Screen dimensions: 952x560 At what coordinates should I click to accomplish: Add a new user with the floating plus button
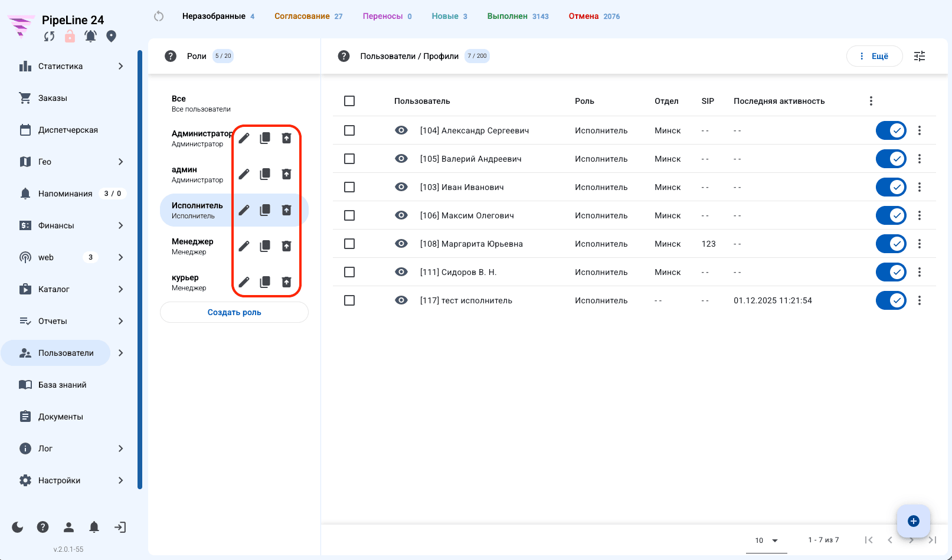click(914, 520)
